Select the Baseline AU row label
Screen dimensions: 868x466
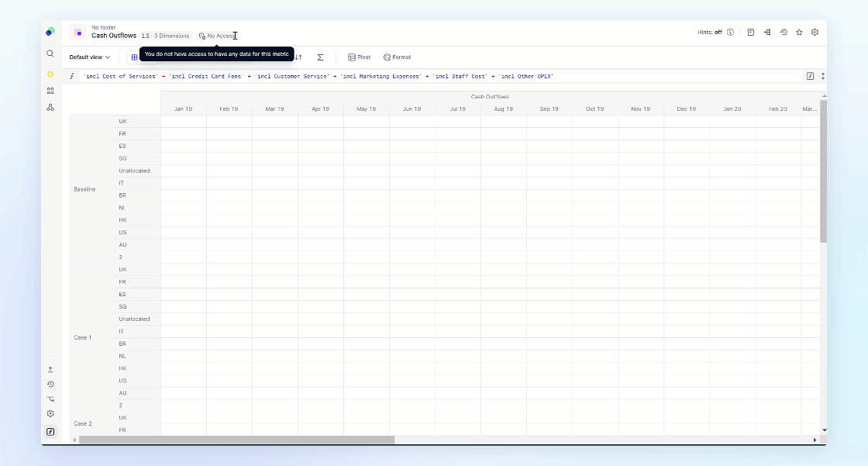click(x=138, y=245)
